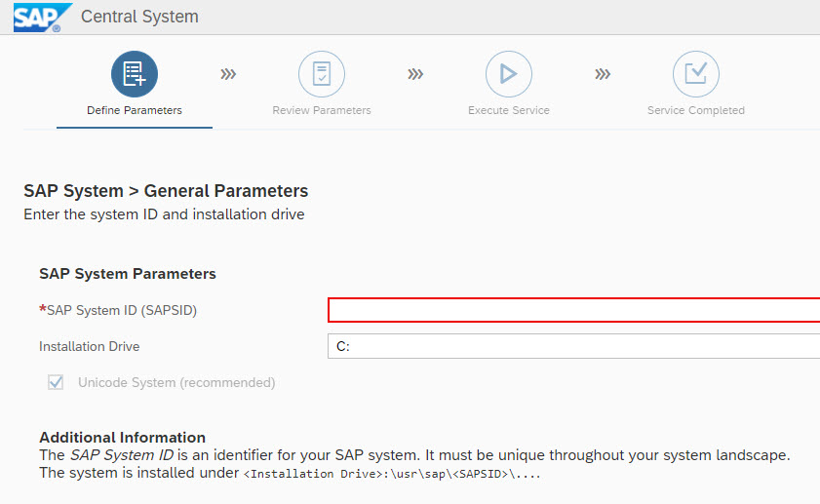Screen dimensions: 820x504
Task: Open the Execute Service tab label
Action: 509,110
